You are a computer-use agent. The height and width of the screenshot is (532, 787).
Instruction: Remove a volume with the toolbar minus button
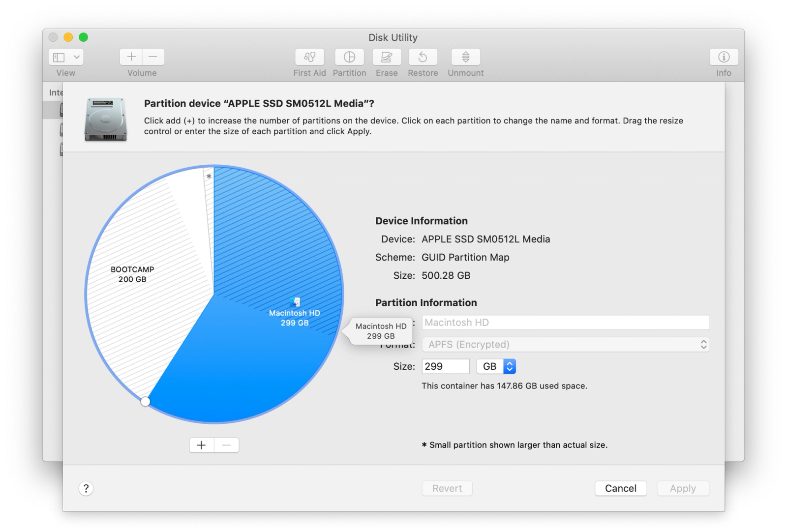tap(153, 57)
